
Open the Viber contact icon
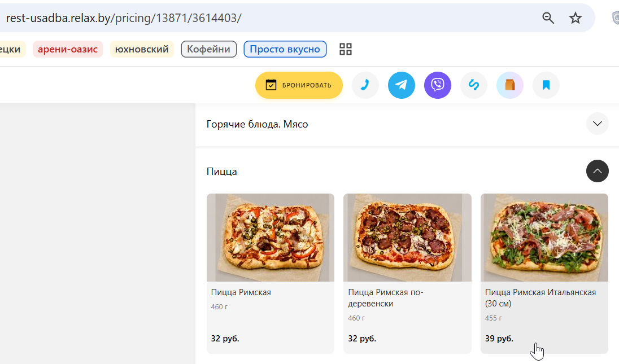(438, 85)
